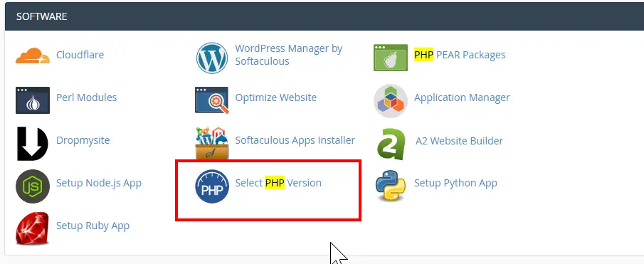
Task: Click the Cloudflare text link
Action: [80, 55]
